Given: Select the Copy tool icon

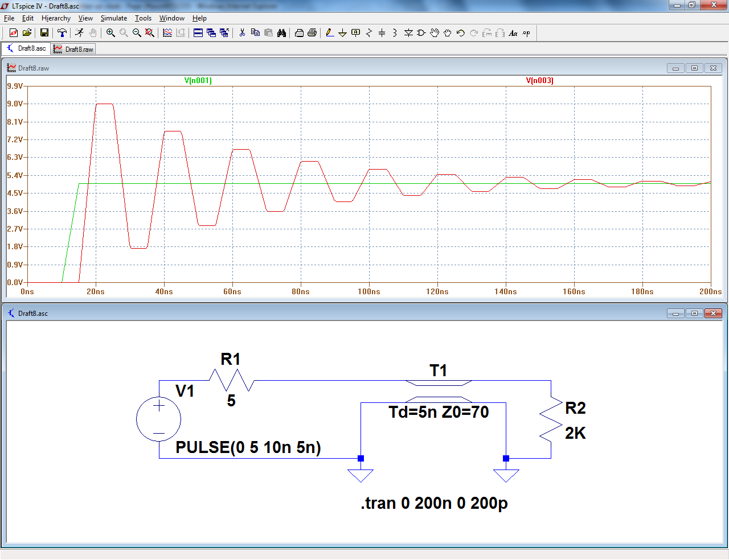Looking at the screenshot, I should coord(255,33).
